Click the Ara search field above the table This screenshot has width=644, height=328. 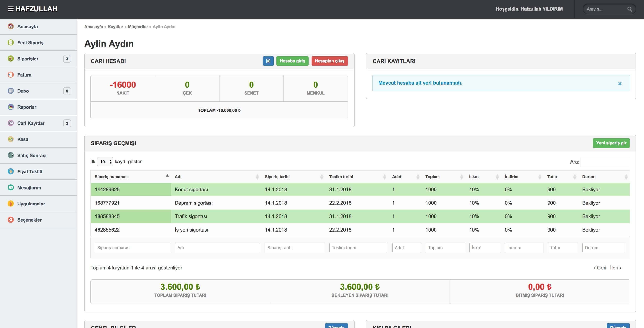(x=605, y=162)
